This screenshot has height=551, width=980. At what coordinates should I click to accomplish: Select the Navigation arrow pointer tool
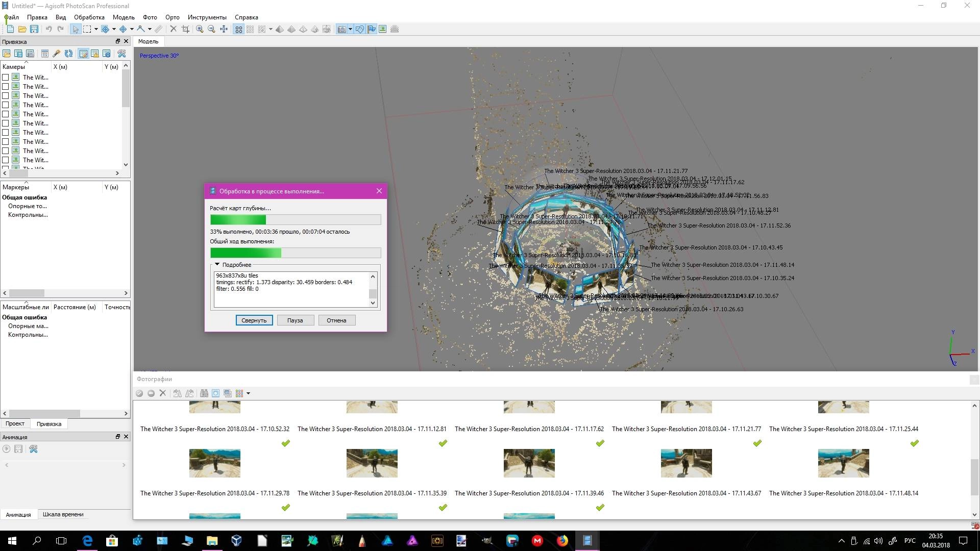click(x=76, y=29)
